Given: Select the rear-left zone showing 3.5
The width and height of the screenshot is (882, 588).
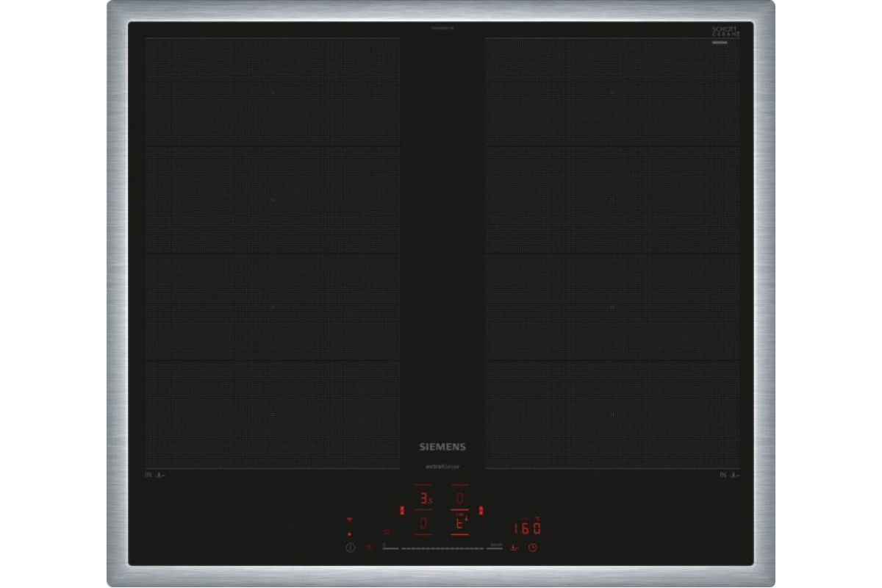Looking at the screenshot, I should pos(424,499).
